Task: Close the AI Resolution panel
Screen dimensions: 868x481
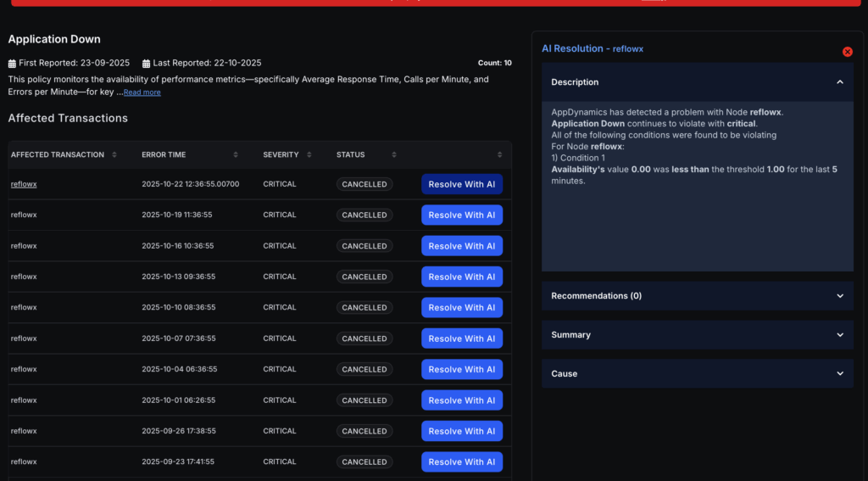Action: pyautogui.click(x=847, y=52)
